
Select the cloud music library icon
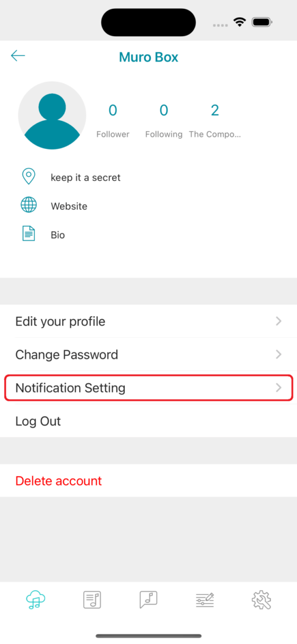(35, 599)
